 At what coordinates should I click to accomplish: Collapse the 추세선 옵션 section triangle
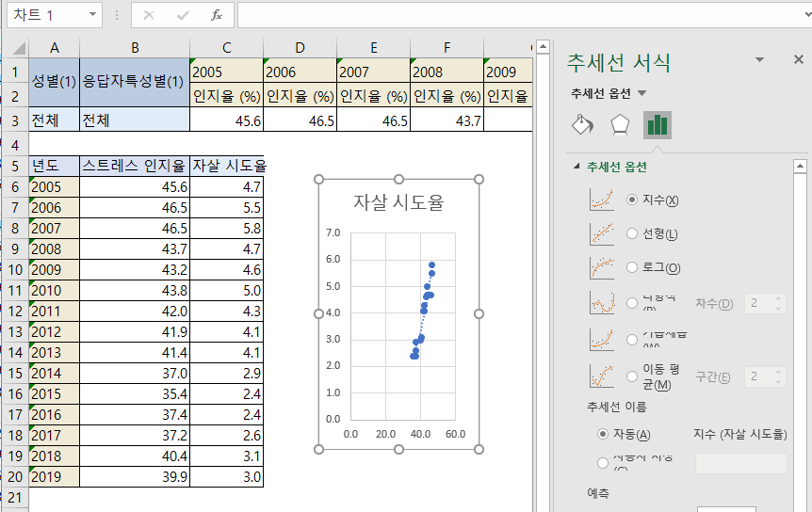point(577,167)
